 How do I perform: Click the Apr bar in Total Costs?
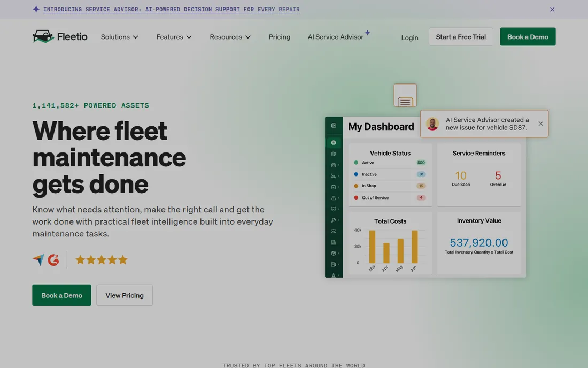coord(386,253)
